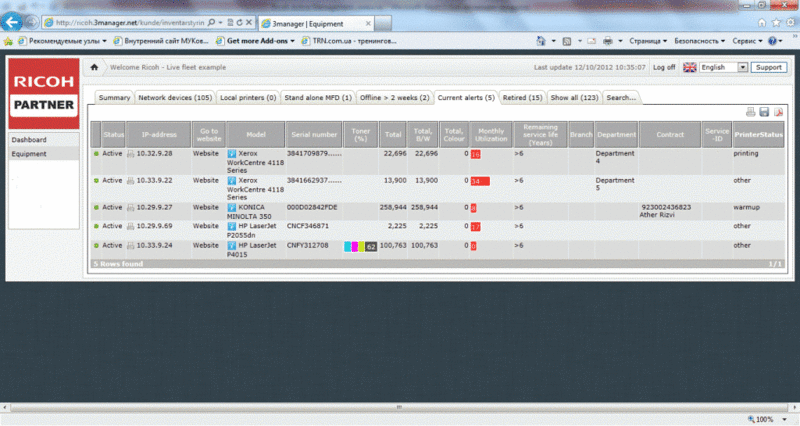Click the read mail icon in the command bar

coord(591,41)
